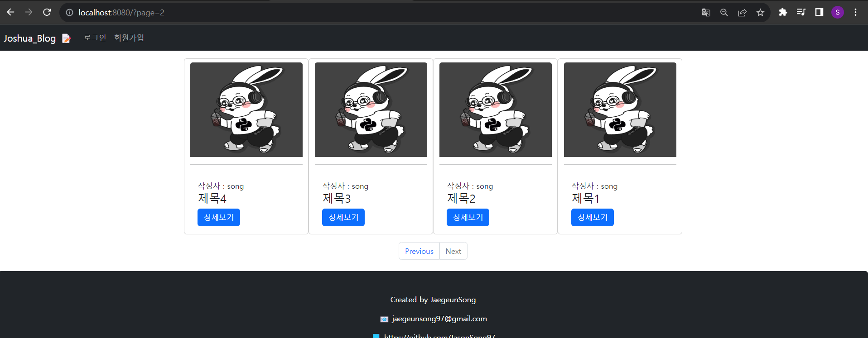This screenshot has width=868, height=338.
Task: Click 작성자 : song above 제목1
Action: click(x=594, y=186)
